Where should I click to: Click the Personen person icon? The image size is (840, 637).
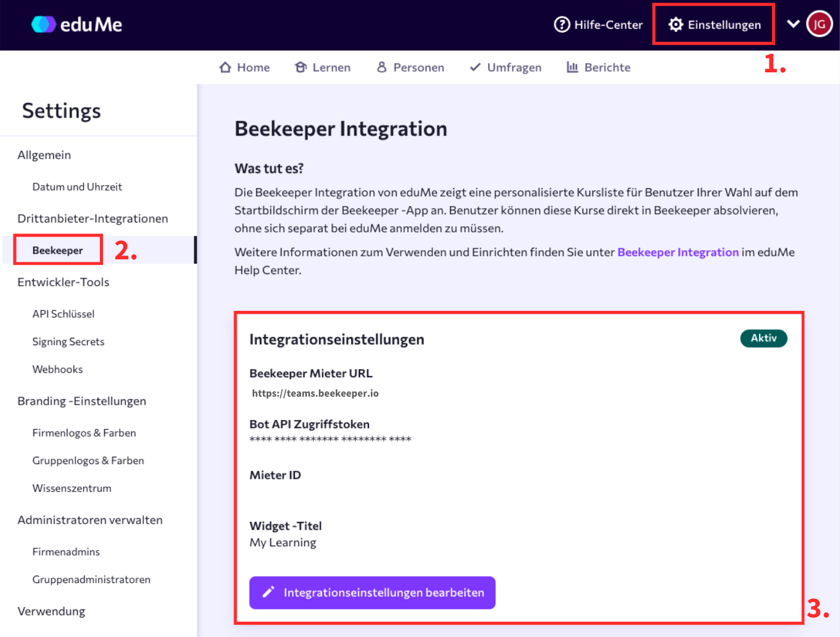coord(381,67)
